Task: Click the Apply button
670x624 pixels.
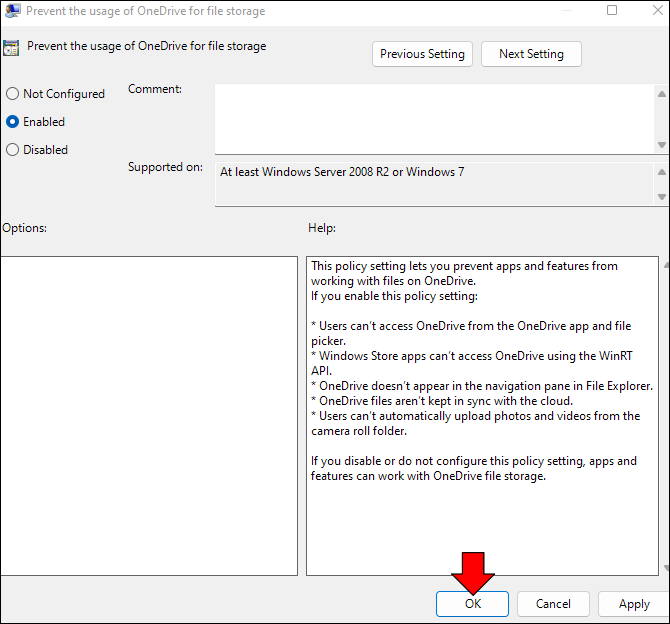Action: point(634,604)
